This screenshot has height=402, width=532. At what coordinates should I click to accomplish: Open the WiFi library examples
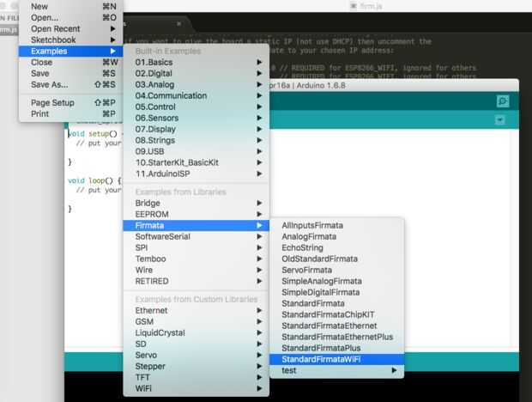click(x=196, y=388)
